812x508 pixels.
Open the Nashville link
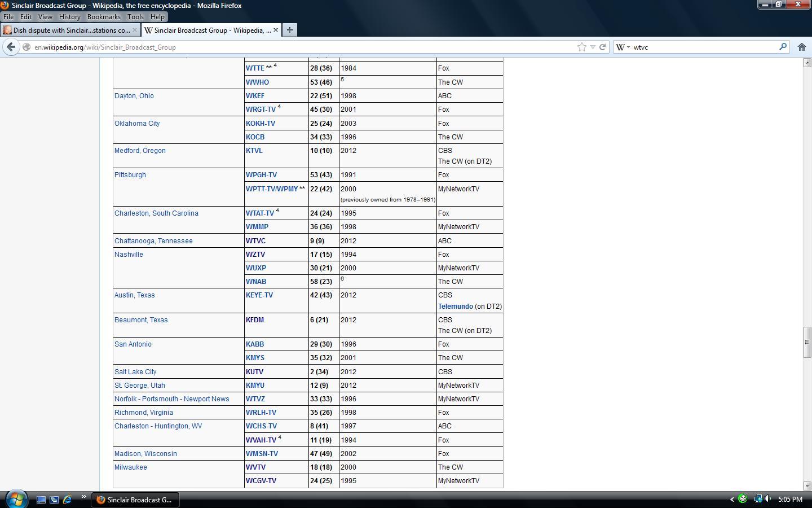tap(129, 255)
